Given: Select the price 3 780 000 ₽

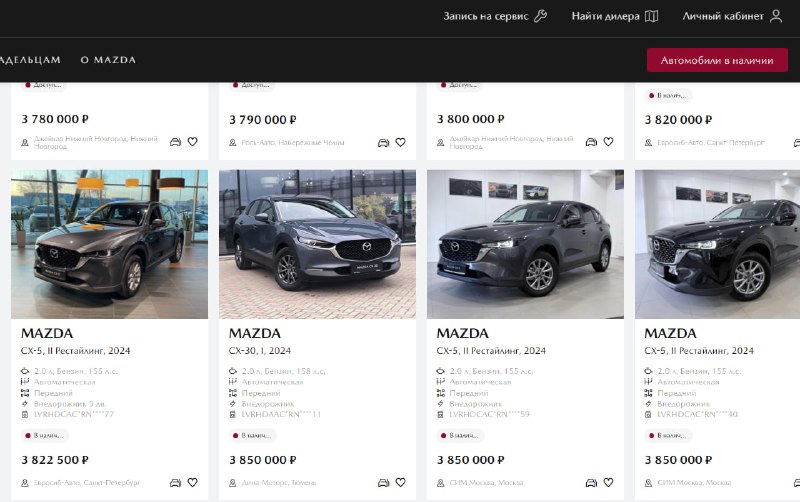Looking at the screenshot, I should click(x=55, y=119).
